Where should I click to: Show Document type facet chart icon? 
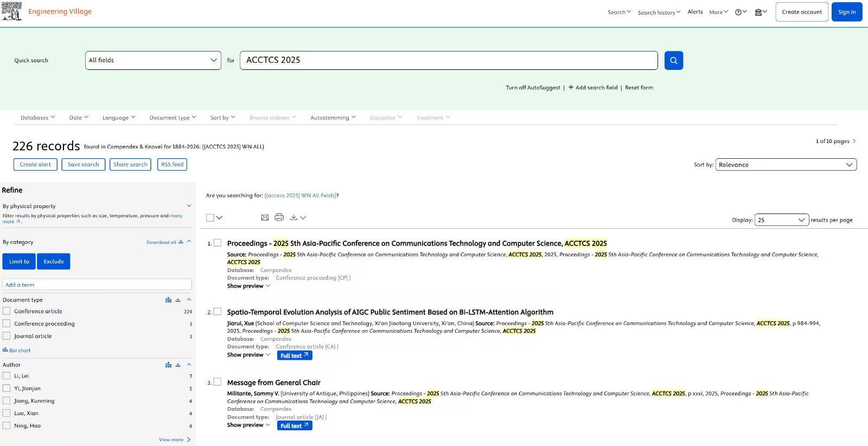click(x=168, y=300)
